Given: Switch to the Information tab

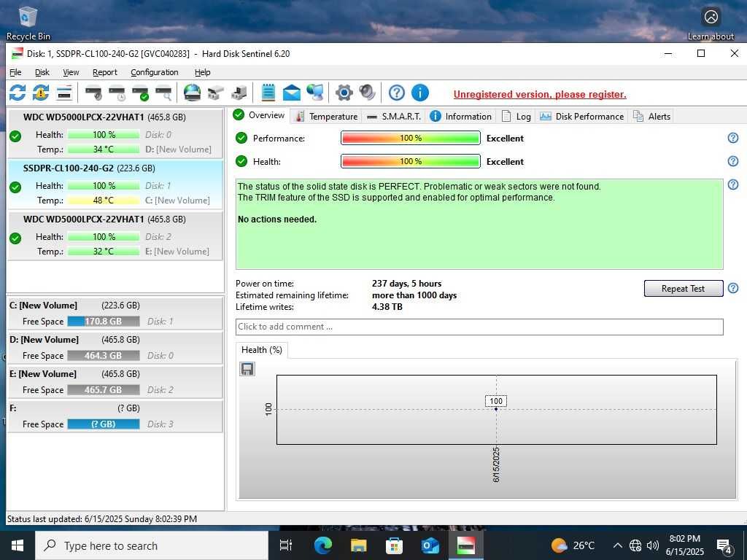Looking at the screenshot, I should pos(461,116).
